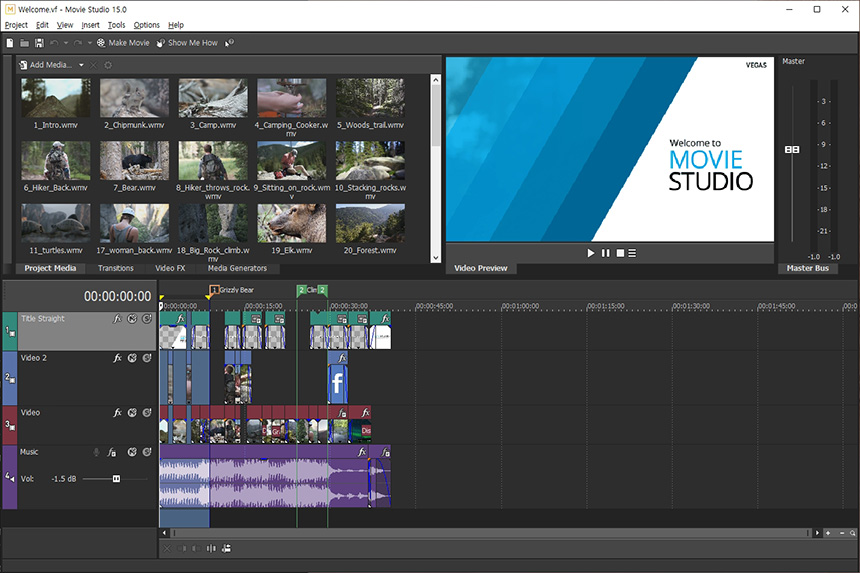Click the What's This help cursor icon
860x573 pixels.
click(x=230, y=43)
